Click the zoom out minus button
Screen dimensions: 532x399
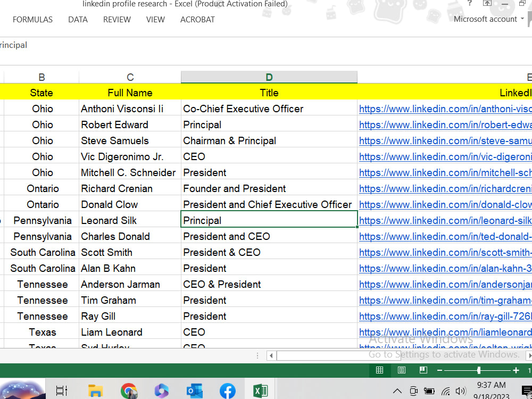click(440, 370)
